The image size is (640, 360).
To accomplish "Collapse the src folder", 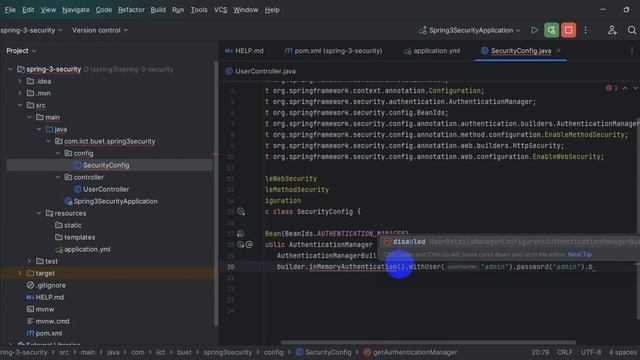I will (x=20, y=105).
